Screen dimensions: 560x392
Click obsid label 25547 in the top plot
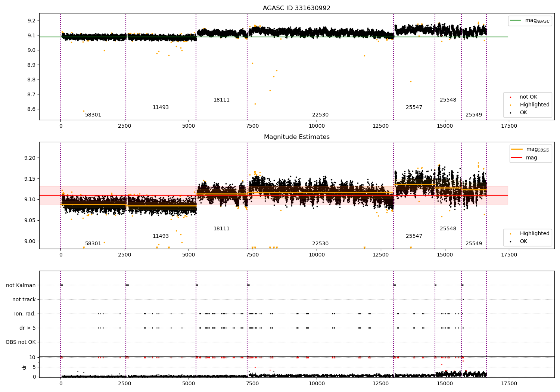[x=414, y=108]
